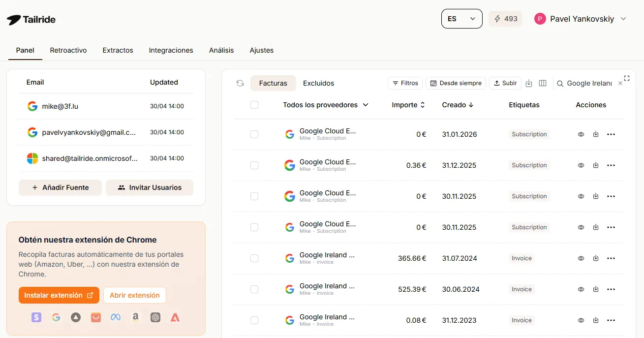
Task: Open the Desde siempre date range picker
Action: click(x=456, y=83)
